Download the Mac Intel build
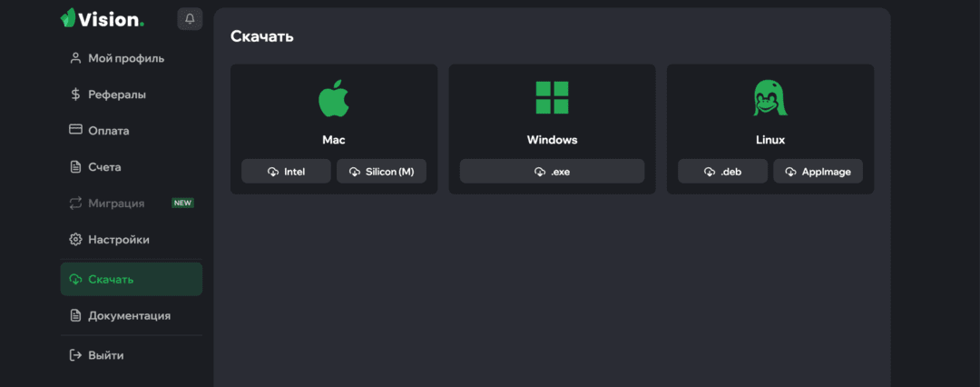 pos(286,172)
